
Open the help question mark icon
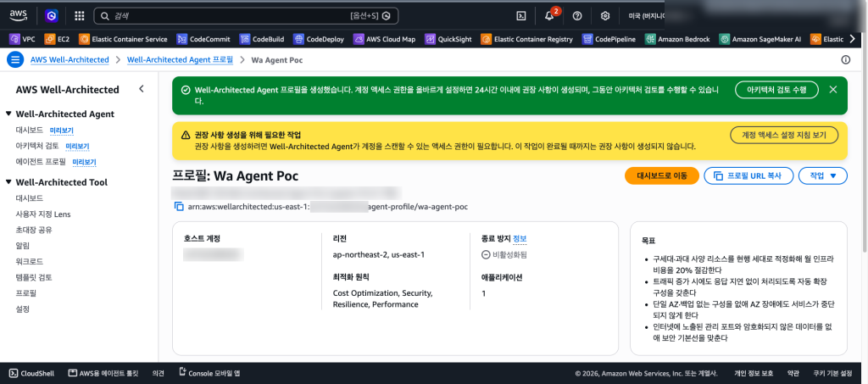click(x=577, y=16)
